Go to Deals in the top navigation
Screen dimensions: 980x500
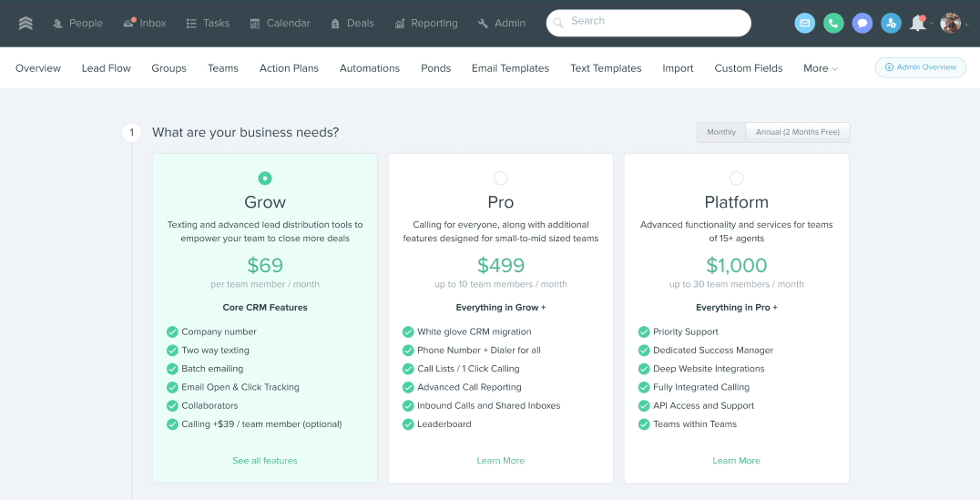352,24
